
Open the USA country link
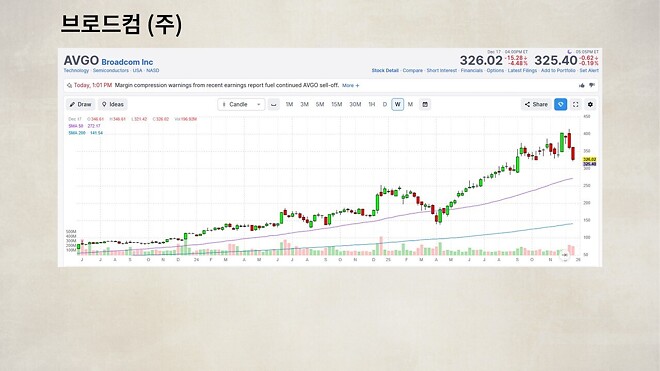pyautogui.click(x=138, y=70)
